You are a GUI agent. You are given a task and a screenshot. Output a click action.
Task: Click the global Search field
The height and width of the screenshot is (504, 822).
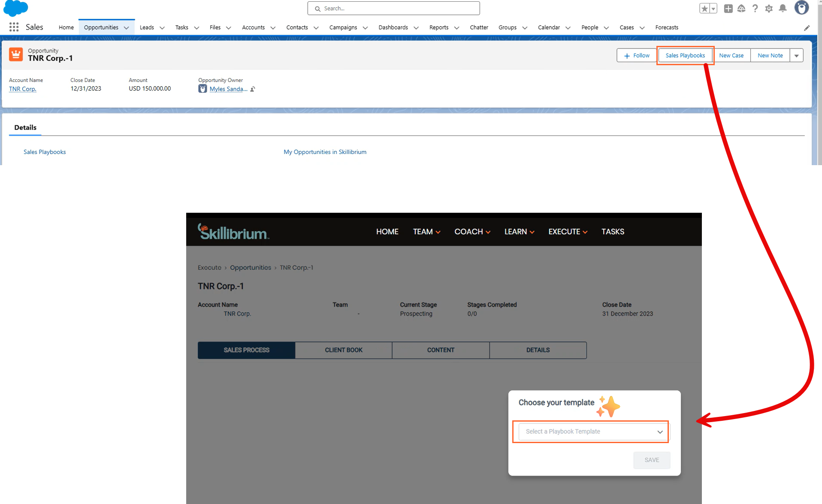(x=393, y=8)
